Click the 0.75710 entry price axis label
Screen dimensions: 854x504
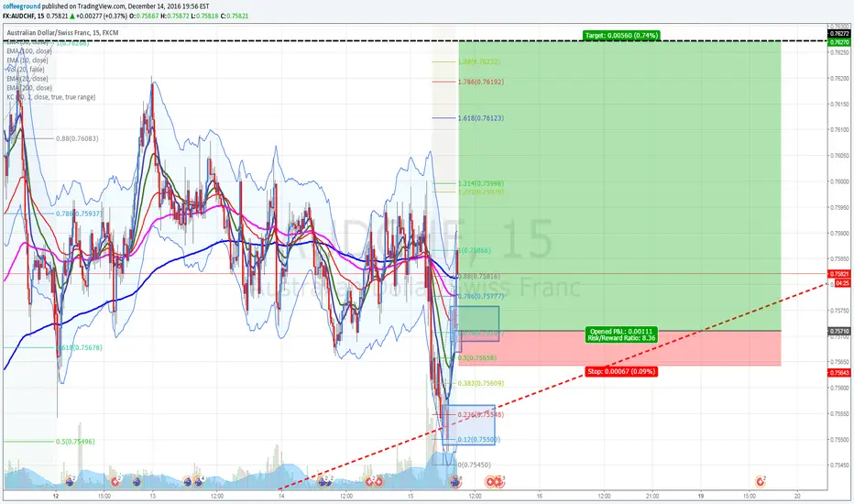tap(839, 332)
